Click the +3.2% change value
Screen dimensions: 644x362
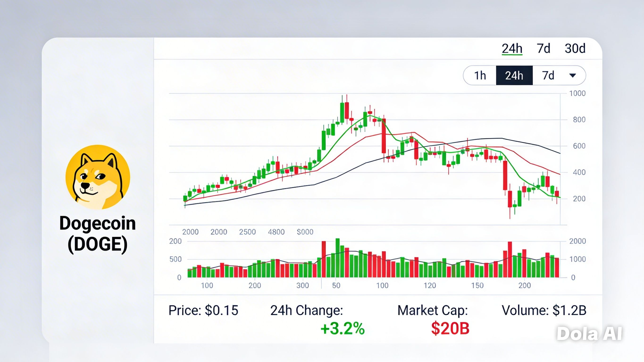pyautogui.click(x=342, y=329)
